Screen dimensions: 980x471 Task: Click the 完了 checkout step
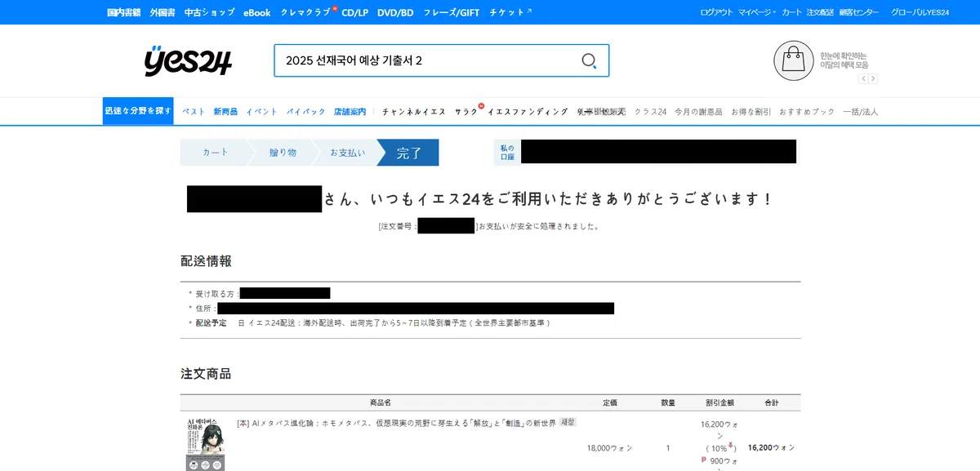pyautogui.click(x=409, y=153)
